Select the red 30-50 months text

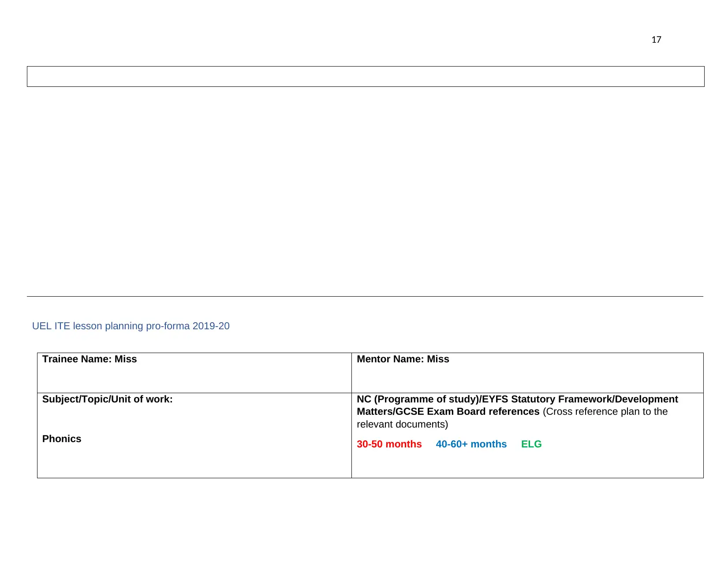point(389,444)
